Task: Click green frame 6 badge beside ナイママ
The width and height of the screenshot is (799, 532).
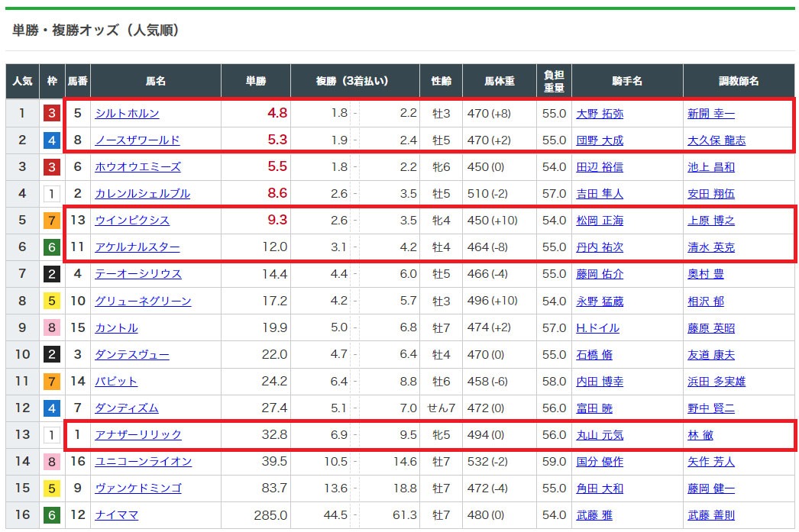Action: [52, 515]
